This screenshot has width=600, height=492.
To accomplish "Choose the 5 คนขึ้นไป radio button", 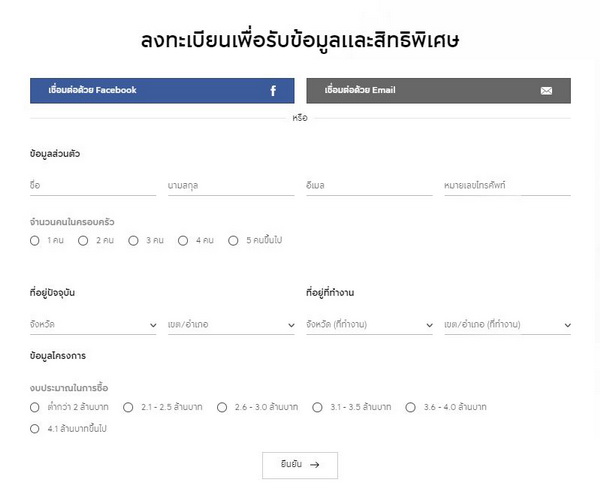I will [234, 240].
